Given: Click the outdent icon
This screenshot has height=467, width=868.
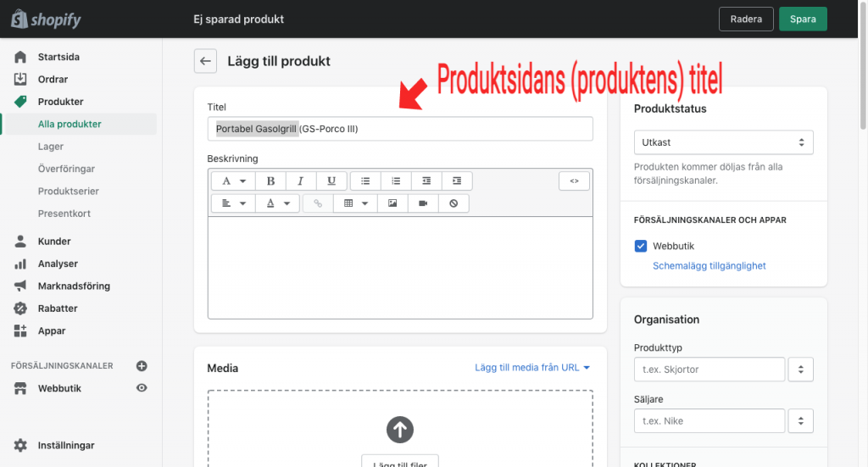Looking at the screenshot, I should pyautogui.click(x=426, y=181).
